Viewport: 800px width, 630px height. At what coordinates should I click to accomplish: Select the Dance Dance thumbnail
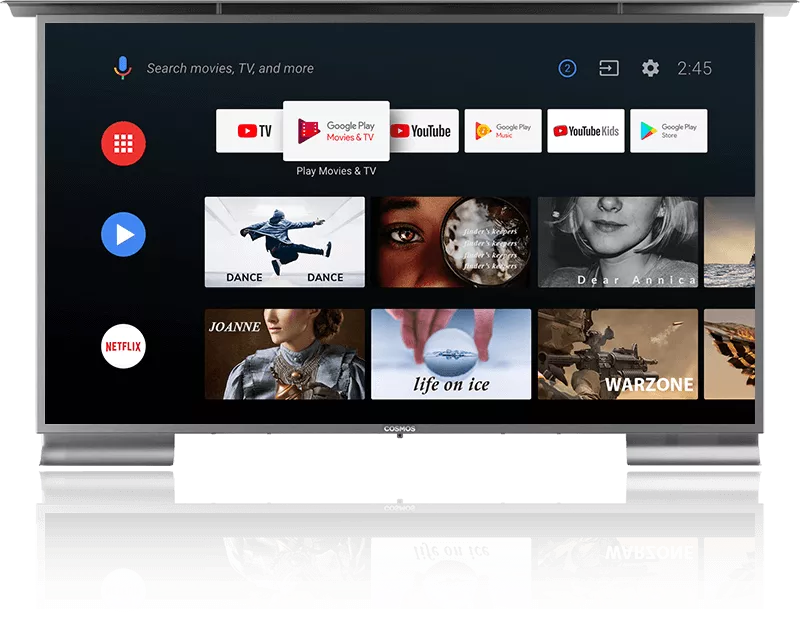tap(285, 242)
